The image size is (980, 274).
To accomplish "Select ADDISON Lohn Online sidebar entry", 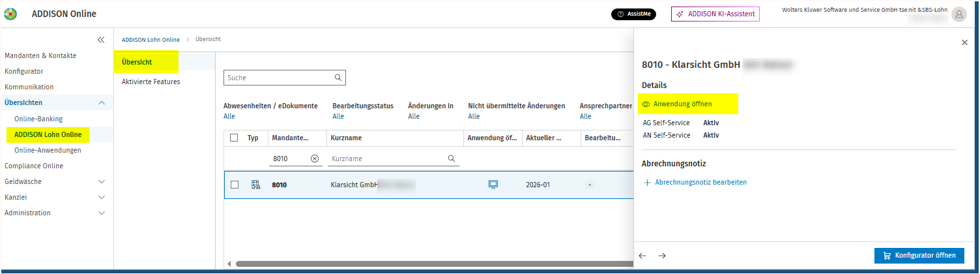I will click(x=48, y=134).
